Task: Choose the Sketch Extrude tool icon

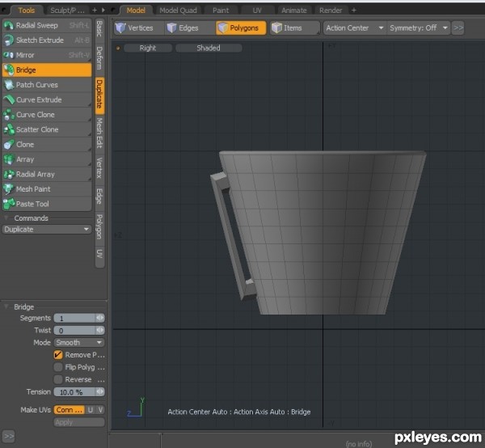Action: tap(9, 40)
